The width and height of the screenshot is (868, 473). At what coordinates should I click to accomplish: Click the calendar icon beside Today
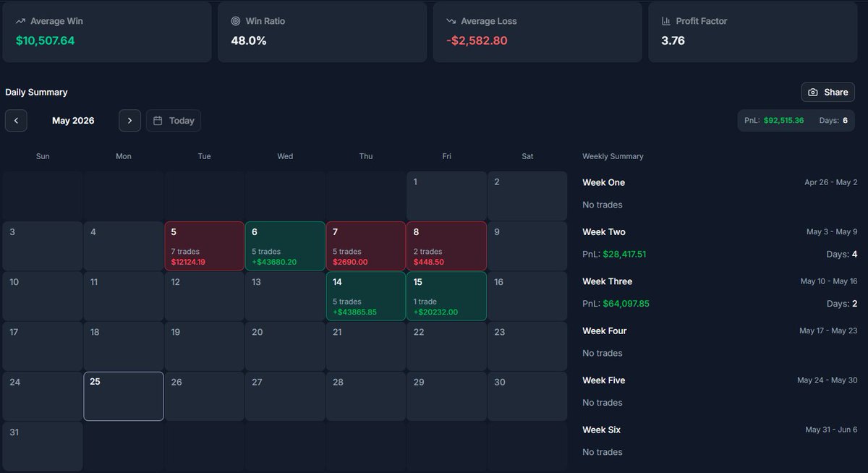[158, 121]
